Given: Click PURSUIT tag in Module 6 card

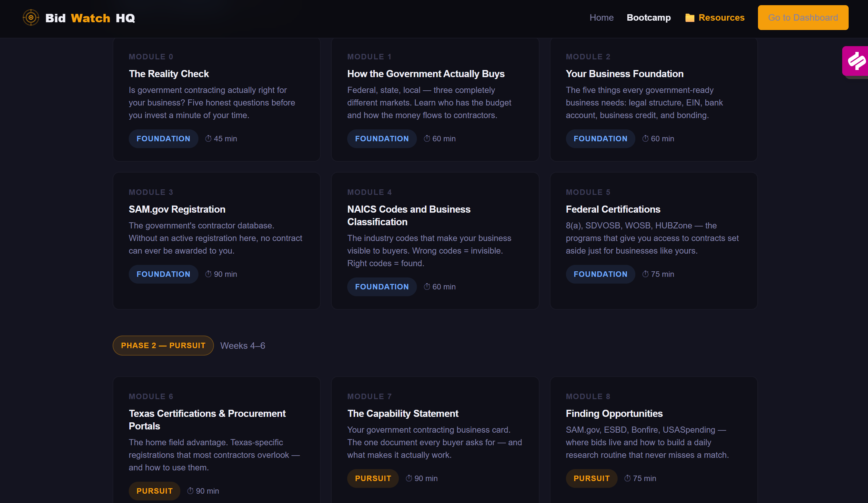Looking at the screenshot, I should tap(154, 491).
